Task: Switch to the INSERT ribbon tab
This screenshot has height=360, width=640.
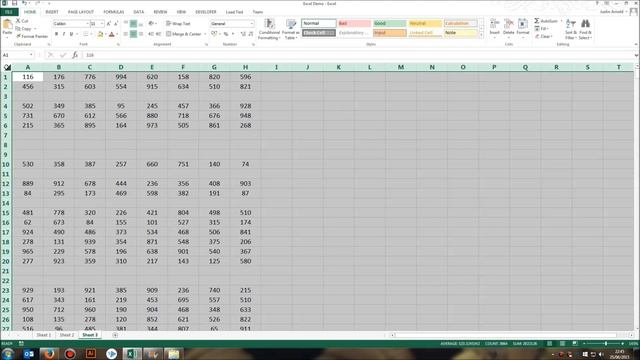Action: pos(52,12)
